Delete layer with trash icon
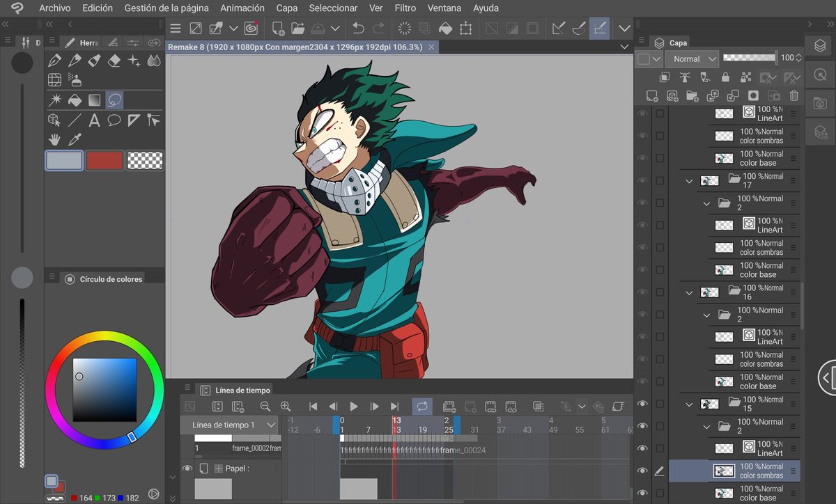 point(794,95)
